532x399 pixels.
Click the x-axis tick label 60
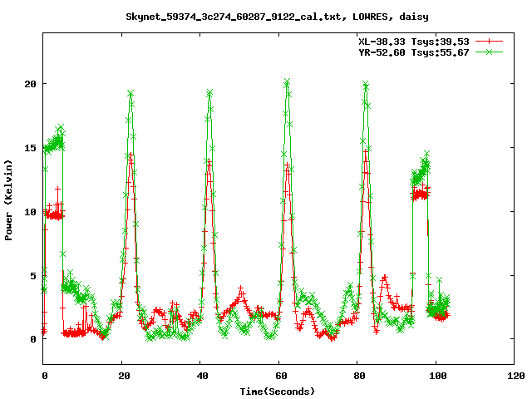281,376
